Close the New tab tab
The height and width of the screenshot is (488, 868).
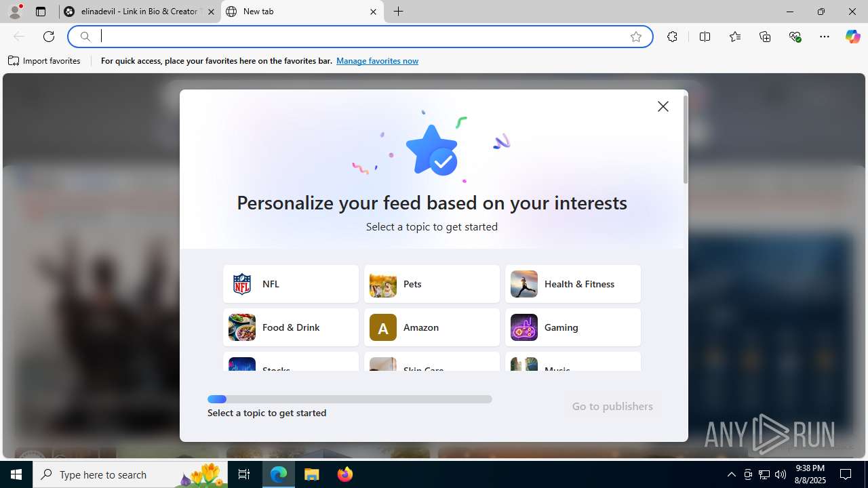coord(373,12)
